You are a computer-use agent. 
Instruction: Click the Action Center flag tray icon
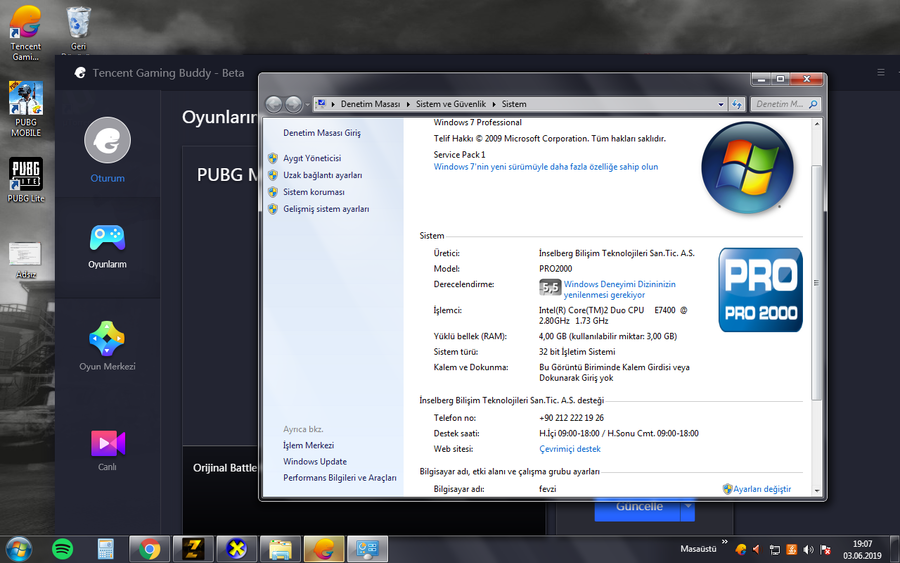825,550
